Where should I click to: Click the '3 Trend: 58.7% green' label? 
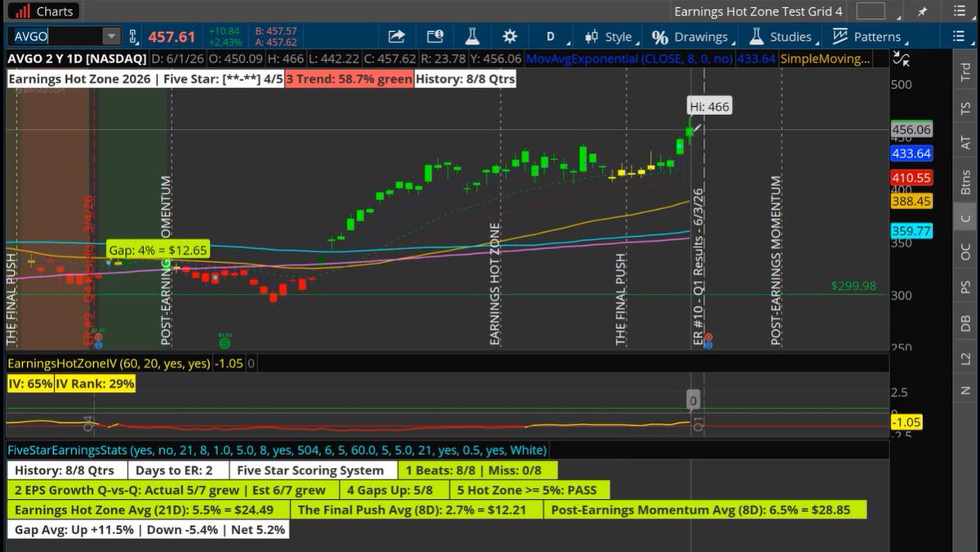[349, 79]
